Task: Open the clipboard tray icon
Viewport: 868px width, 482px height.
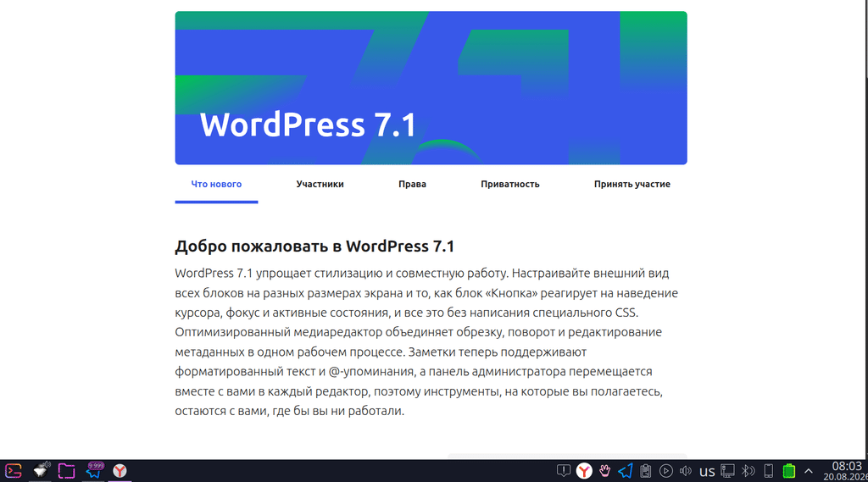Action: (x=645, y=471)
